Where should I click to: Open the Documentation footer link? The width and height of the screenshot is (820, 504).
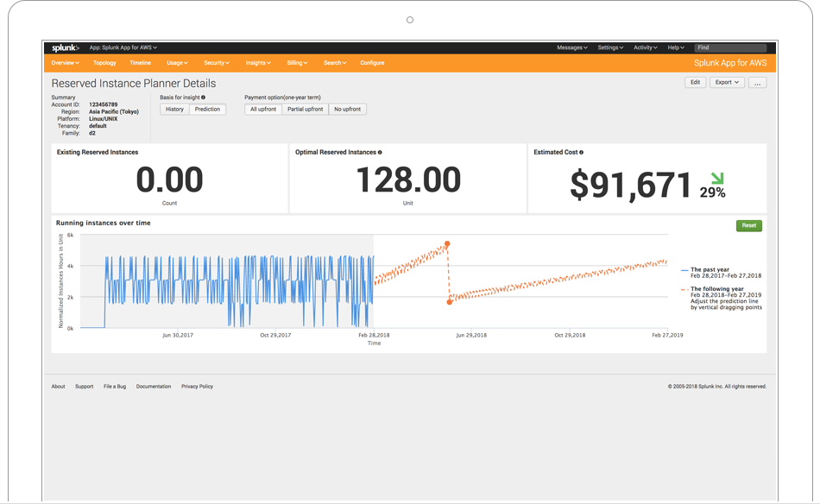(154, 387)
